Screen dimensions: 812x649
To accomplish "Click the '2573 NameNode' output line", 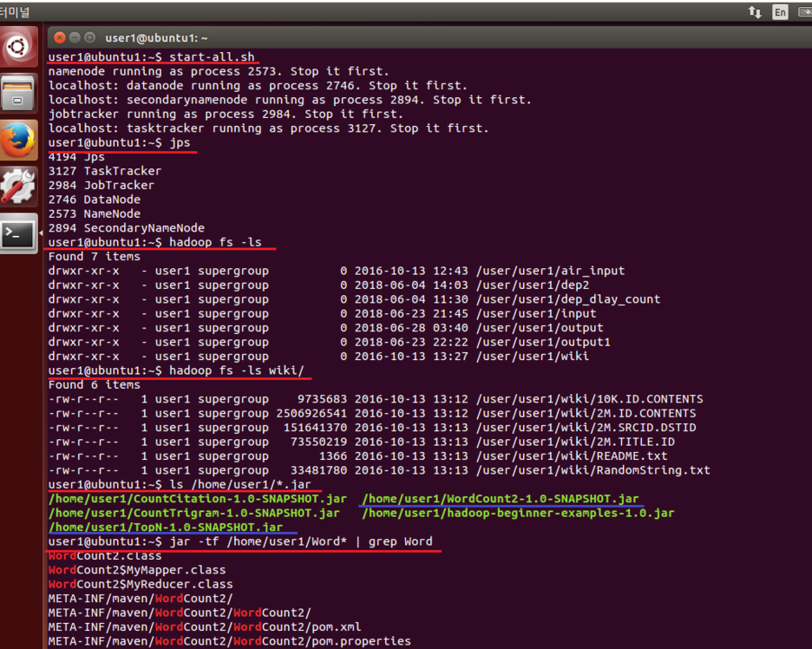I will 95,214.
